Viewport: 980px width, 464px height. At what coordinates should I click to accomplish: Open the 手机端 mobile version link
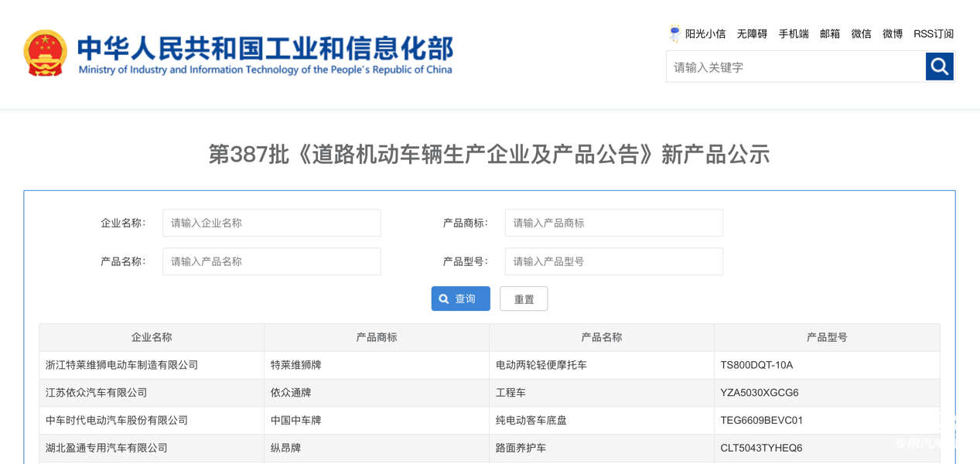[793, 33]
